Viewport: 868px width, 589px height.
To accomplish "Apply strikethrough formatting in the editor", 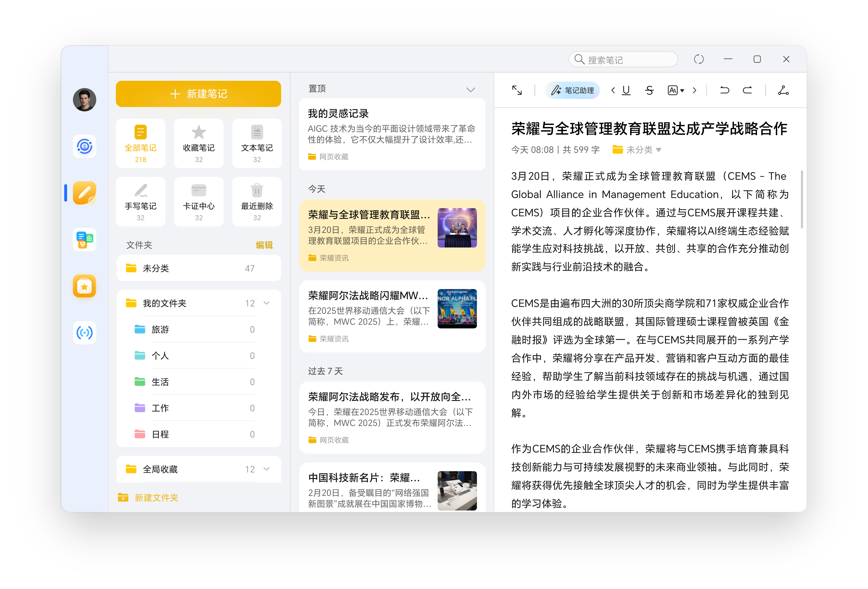I will pos(649,90).
